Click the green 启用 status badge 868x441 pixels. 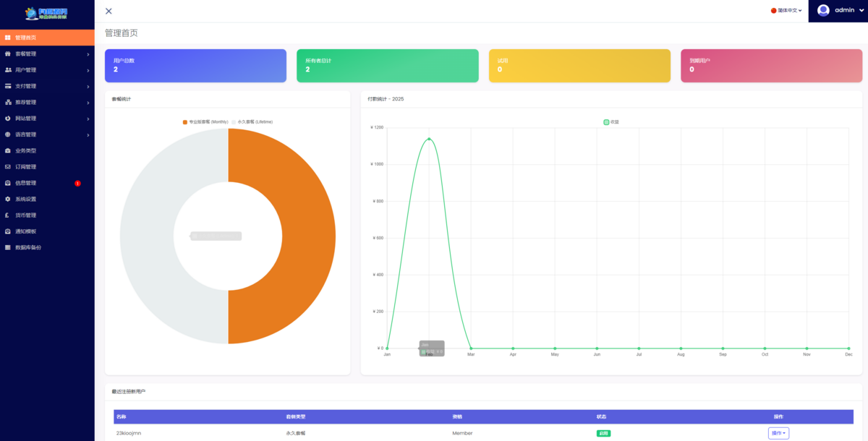click(603, 434)
